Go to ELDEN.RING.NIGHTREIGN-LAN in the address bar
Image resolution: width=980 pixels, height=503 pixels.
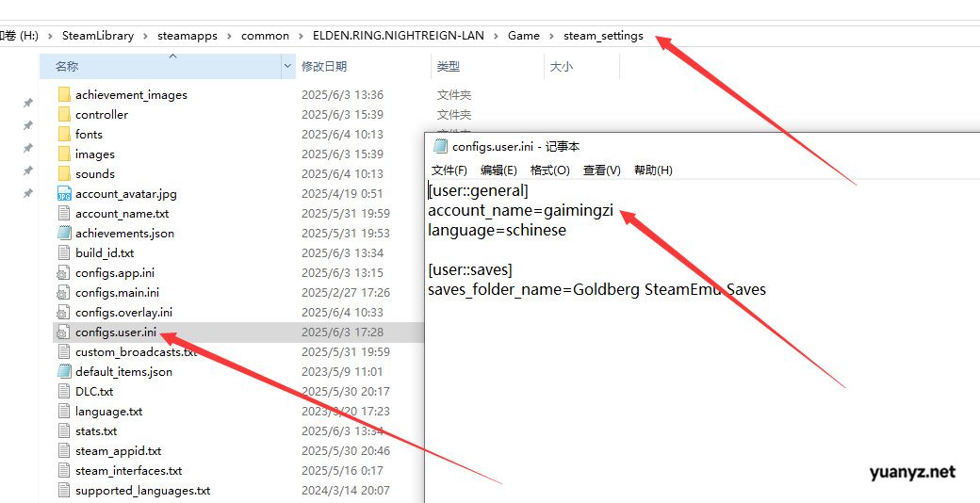point(398,36)
